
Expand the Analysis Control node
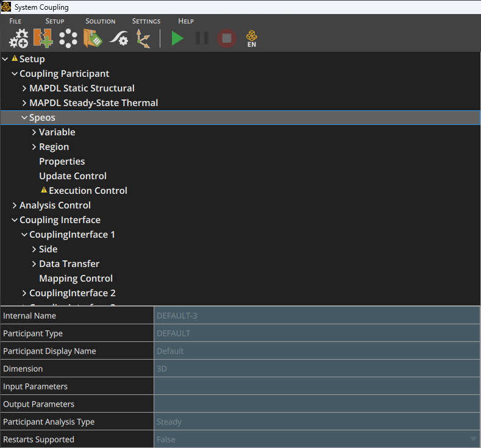point(15,205)
